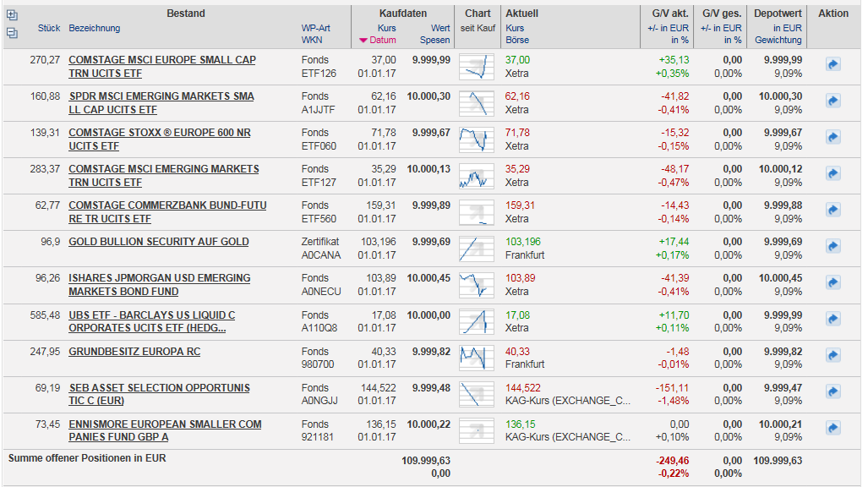
Task: Open ENNISMORE EUROPEAN SMALLER COMPANIES link
Action: 165,430
